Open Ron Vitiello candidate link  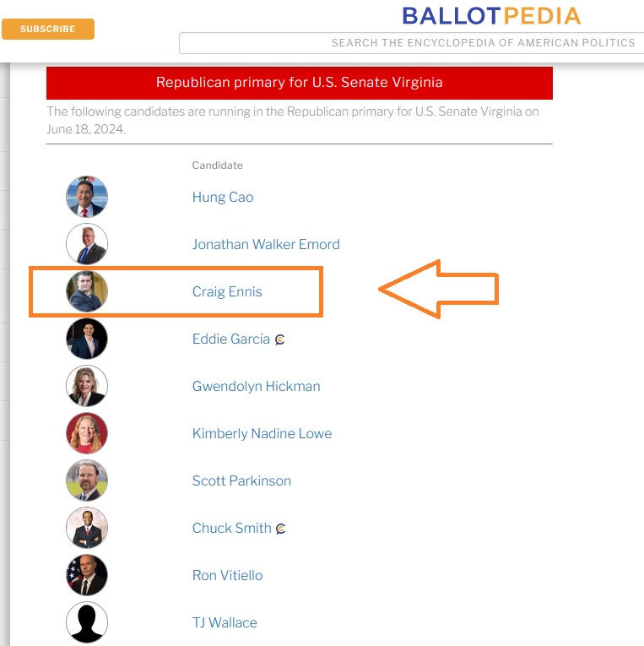[x=227, y=575]
